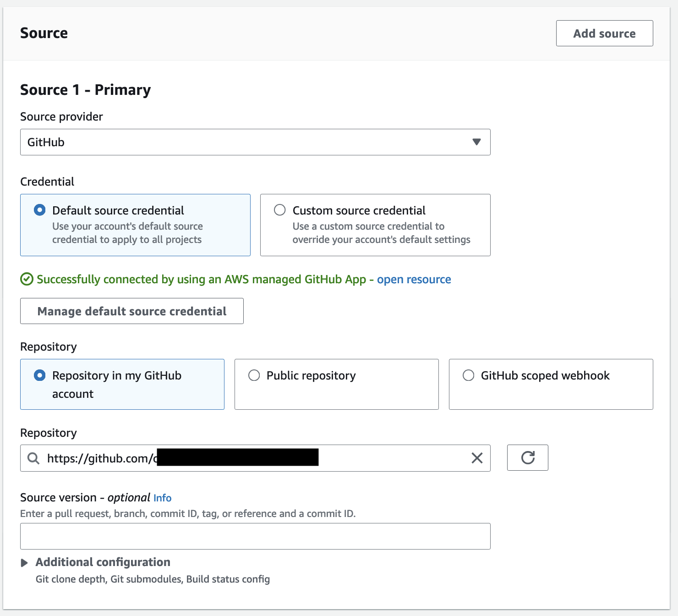
Task: Click the Additional configuration heading text
Action: tap(103, 562)
